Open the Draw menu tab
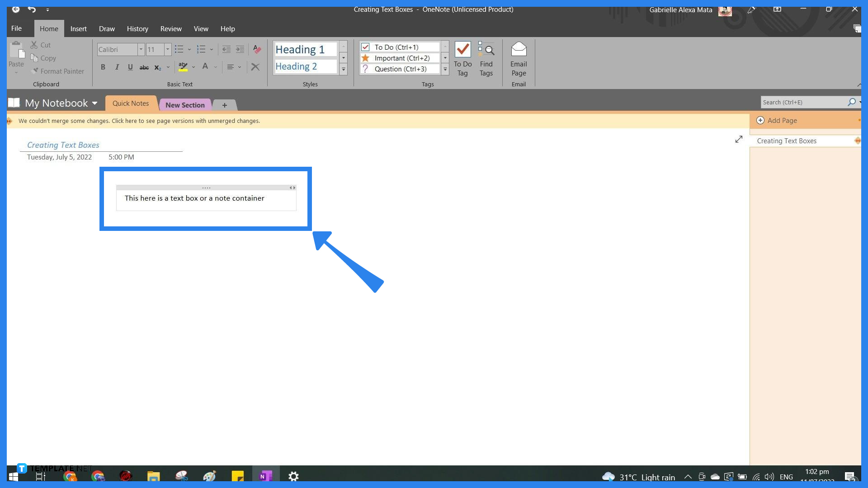Viewport: 868px width, 488px height. (x=107, y=28)
